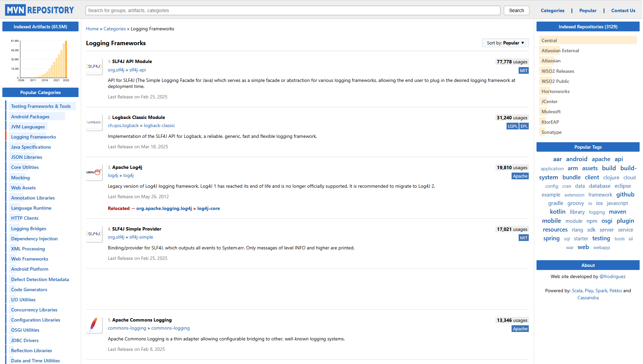Click the Apache Commons Logging feather icon

coord(94,325)
